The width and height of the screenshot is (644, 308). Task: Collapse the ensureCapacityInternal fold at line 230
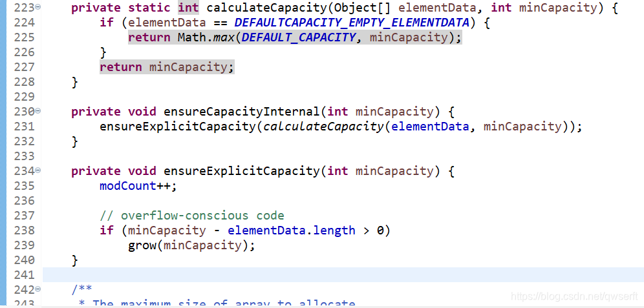[38, 111]
